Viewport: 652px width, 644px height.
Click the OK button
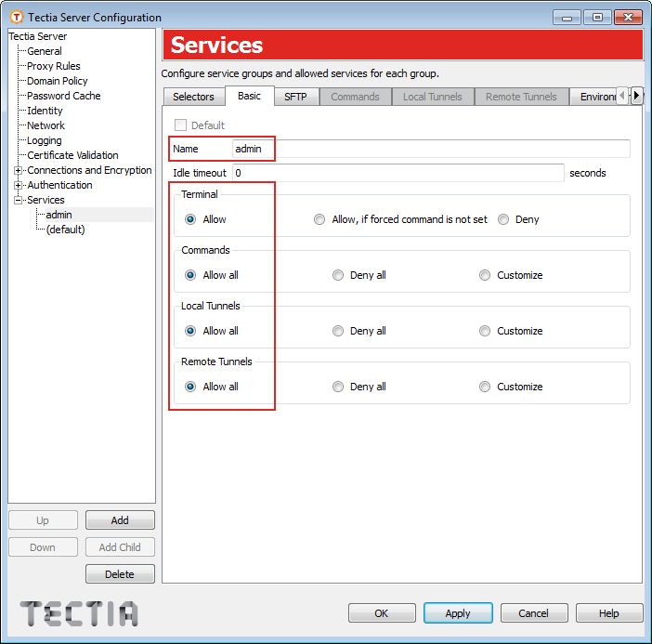(382, 612)
